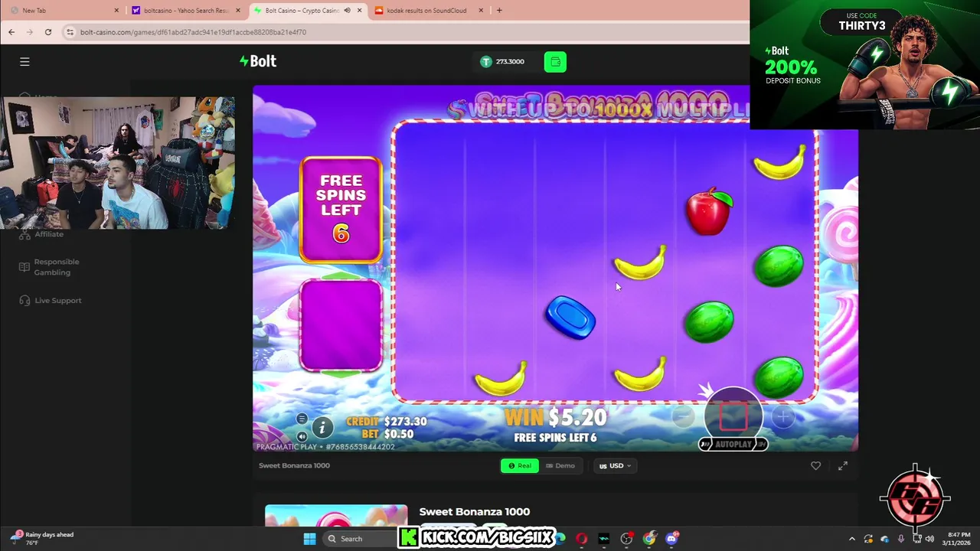Open Live Support sidebar link
Image resolution: width=980 pixels, height=551 pixels.
click(51, 300)
